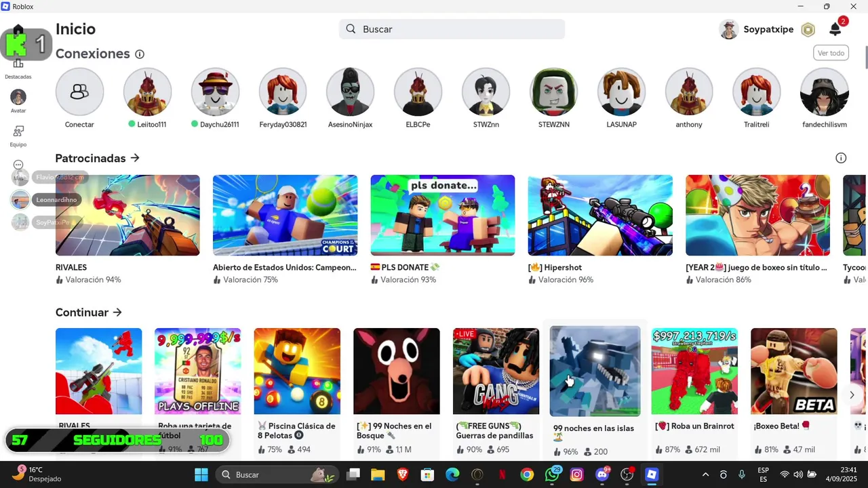Open the RIVALES thumbnail under Continuar
Image resolution: width=868 pixels, height=488 pixels.
tap(99, 371)
